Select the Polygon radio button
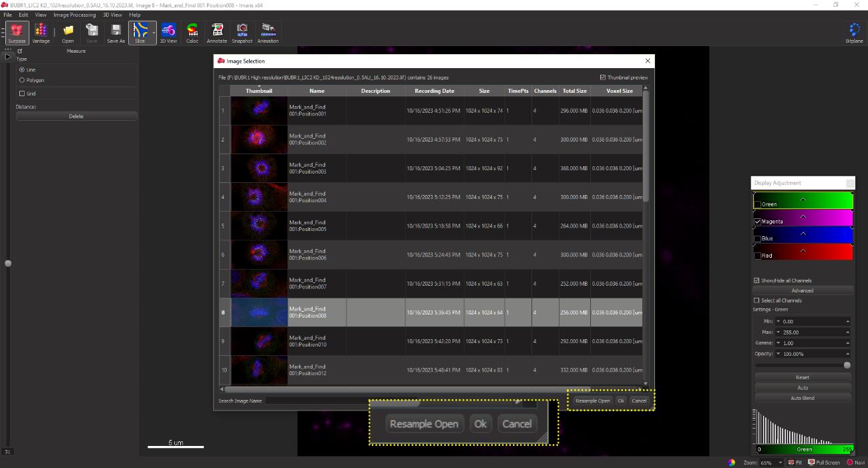868x468 pixels. (22, 80)
